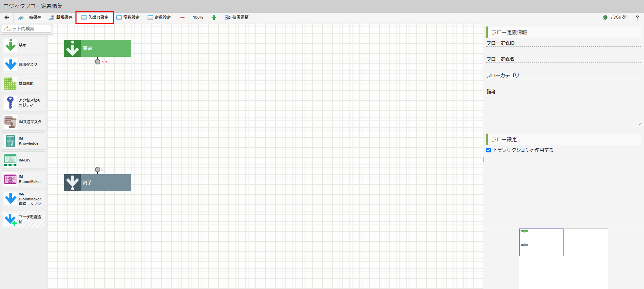Screen dimensions: 644x289
Task: Select the 終了 end node
Action: coord(98,183)
